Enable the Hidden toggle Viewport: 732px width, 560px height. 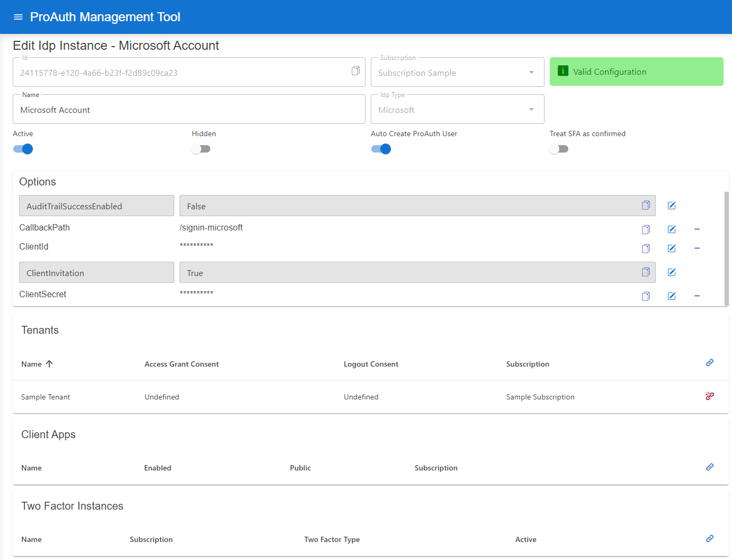click(201, 149)
